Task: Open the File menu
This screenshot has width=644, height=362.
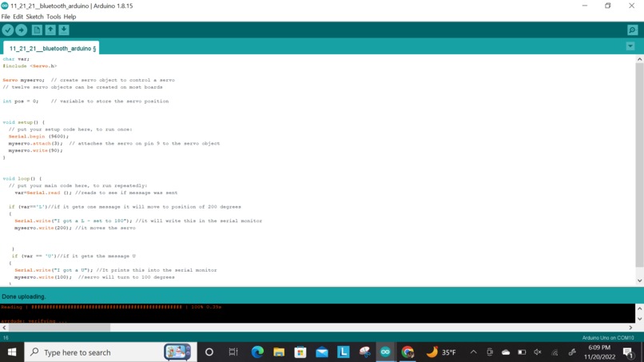Action: point(6,17)
